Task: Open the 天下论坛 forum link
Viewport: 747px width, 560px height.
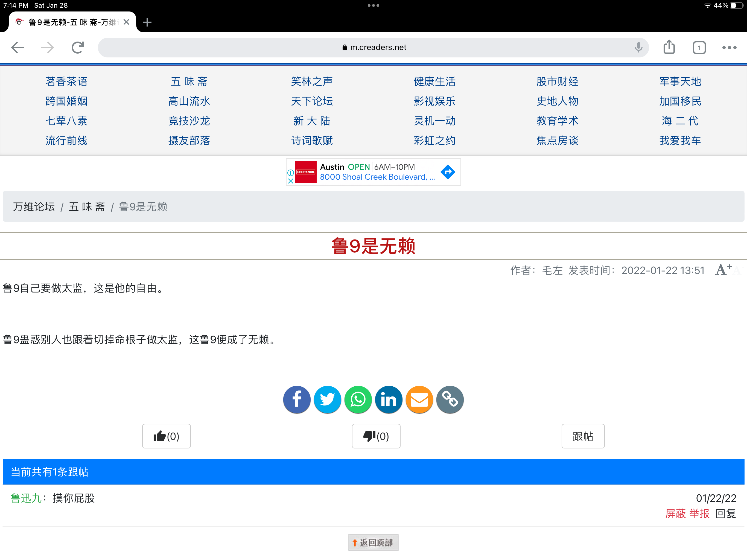Action: tap(312, 101)
